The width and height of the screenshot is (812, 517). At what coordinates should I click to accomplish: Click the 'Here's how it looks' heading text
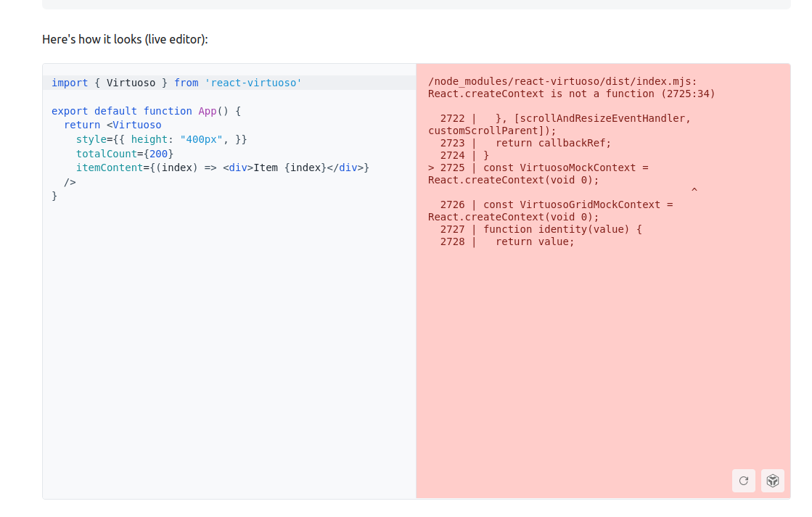click(126, 39)
